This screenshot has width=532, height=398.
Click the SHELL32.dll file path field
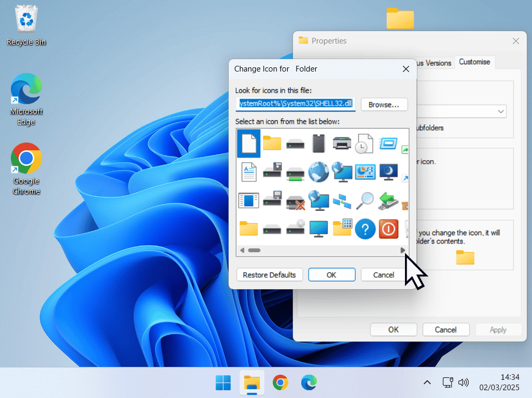point(295,104)
